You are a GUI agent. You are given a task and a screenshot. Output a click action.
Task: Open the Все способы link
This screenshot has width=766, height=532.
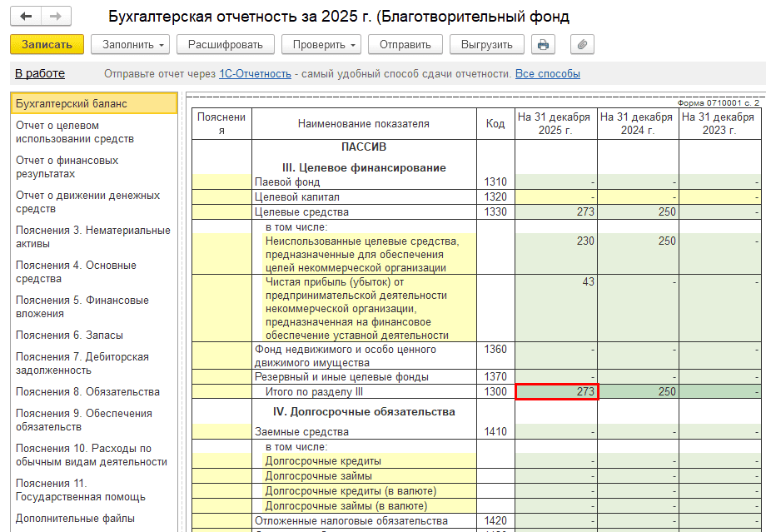point(547,74)
